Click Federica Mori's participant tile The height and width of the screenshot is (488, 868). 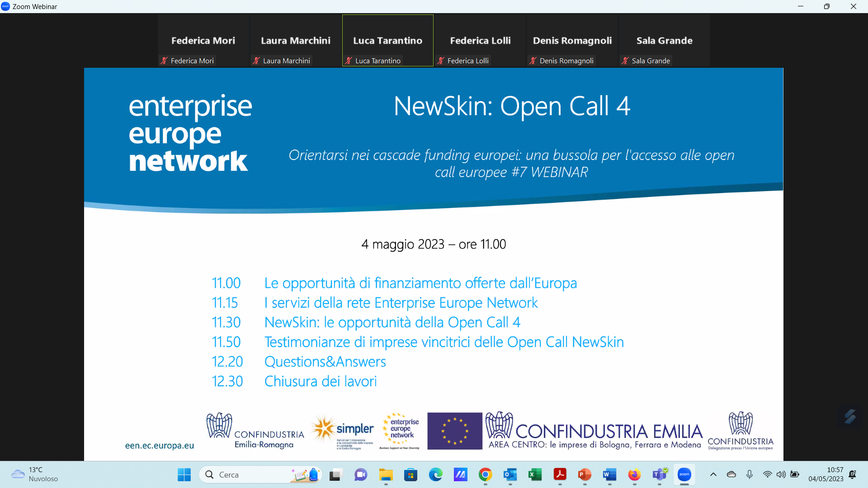(203, 40)
